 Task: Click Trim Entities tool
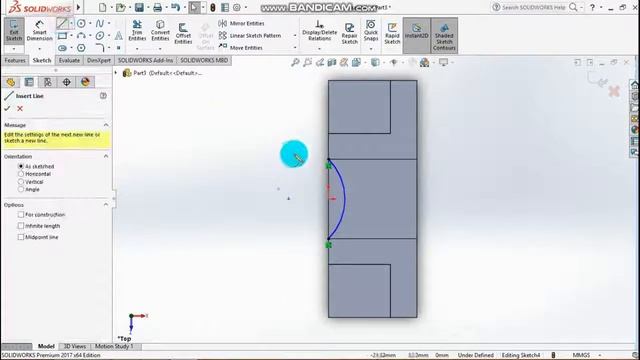tap(137, 31)
